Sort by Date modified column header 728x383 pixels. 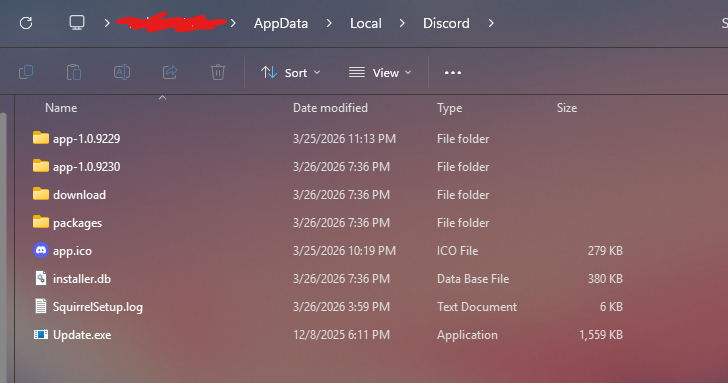tap(330, 108)
